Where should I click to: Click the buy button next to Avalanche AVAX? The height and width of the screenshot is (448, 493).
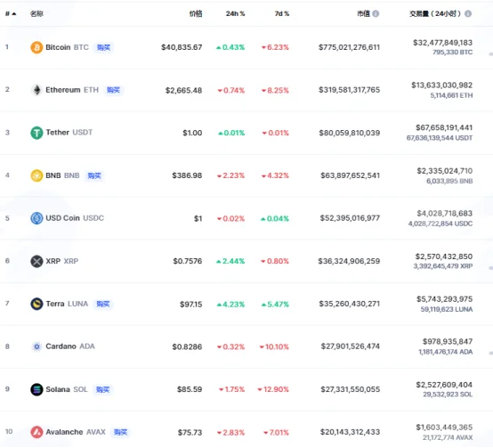point(120,432)
